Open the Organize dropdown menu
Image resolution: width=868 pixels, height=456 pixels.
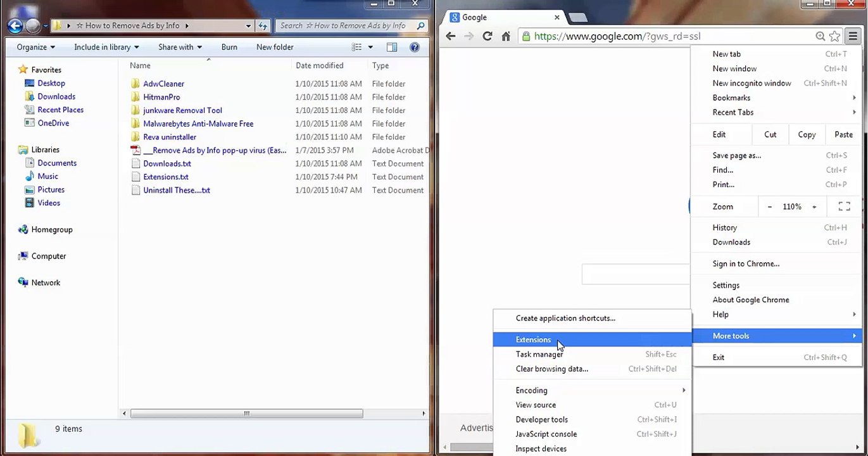(35, 47)
